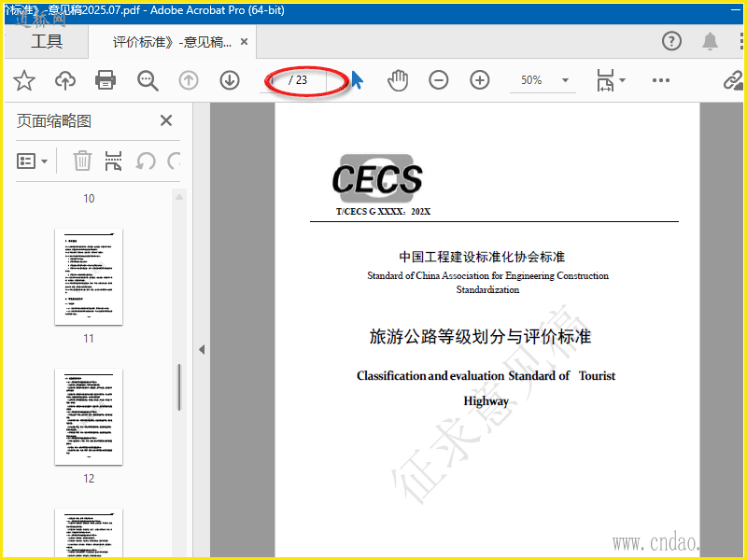The image size is (747, 560).
Task: Click the CECS logo on page
Action: (377, 178)
